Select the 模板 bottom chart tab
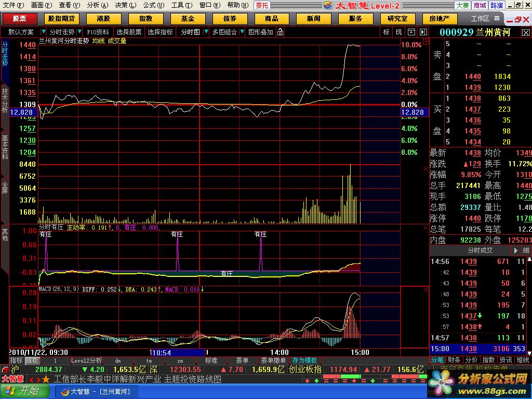The width and height of the screenshot is (532, 399). pos(32,361)
